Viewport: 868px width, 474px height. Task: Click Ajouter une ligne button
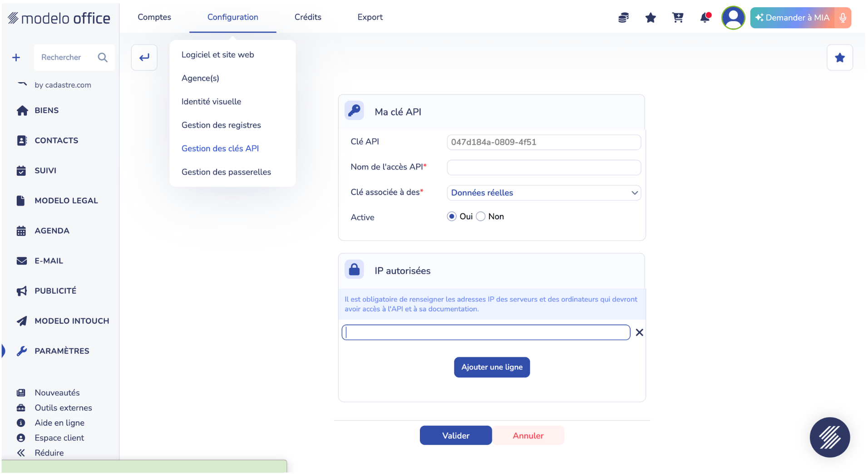click(x=492, y=367)
